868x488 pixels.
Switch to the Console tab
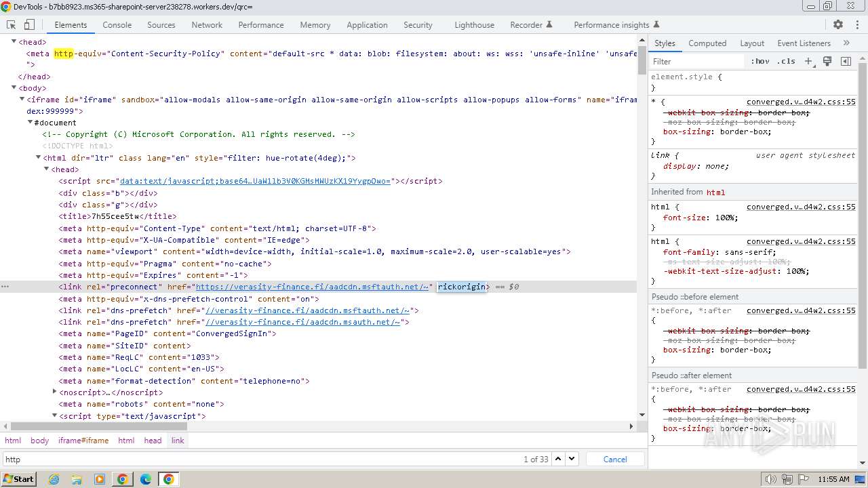[x=117, y=24]
